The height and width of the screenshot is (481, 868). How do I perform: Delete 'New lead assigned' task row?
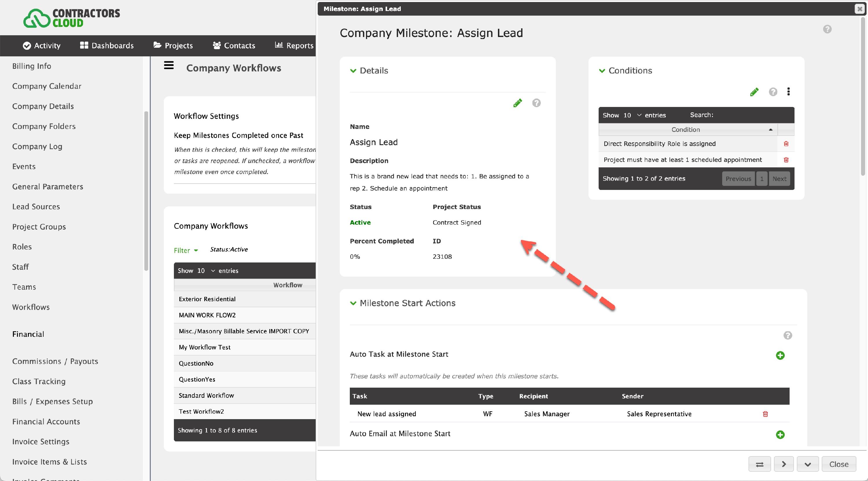point(765,414)
